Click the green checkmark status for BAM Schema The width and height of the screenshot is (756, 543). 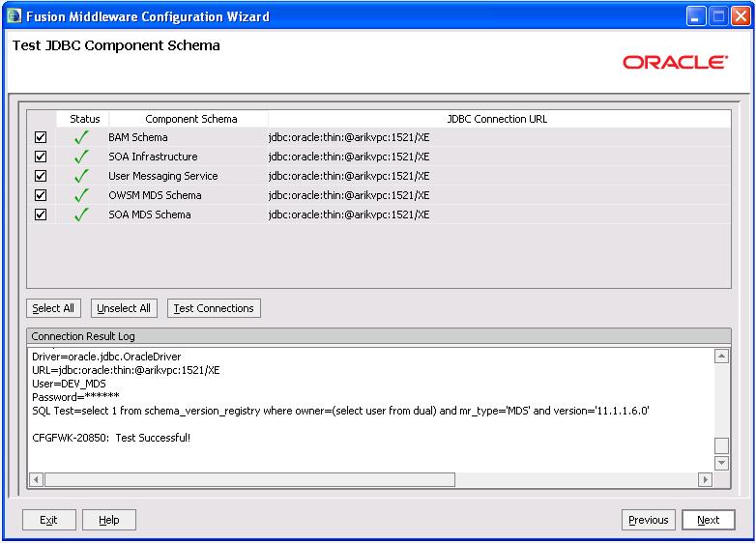81,137
